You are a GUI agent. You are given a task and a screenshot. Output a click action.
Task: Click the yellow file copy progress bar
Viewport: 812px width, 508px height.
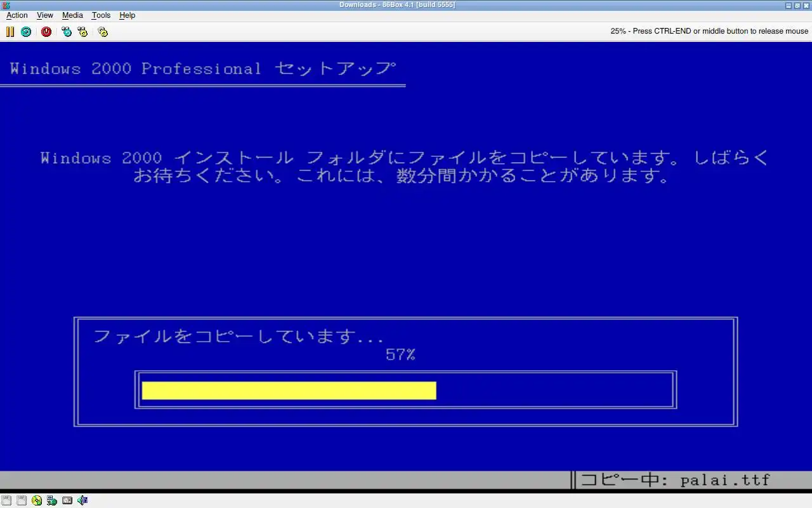coord(289,391)
